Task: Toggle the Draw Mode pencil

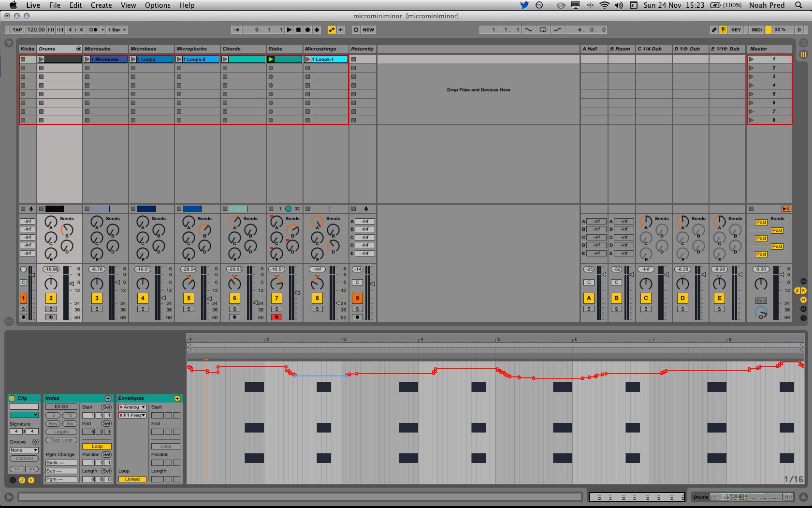Action: tap(714, 30)
